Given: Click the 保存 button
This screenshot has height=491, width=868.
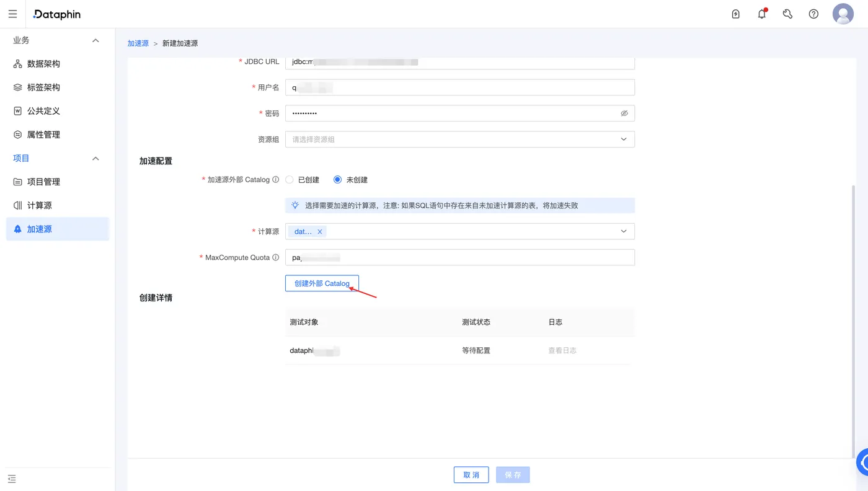Looking at the screenshot, I should pyautogui.click(x=513, y=475).
